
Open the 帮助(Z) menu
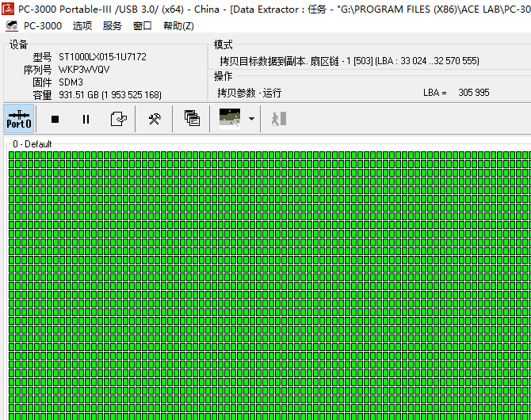click(178, 26)
